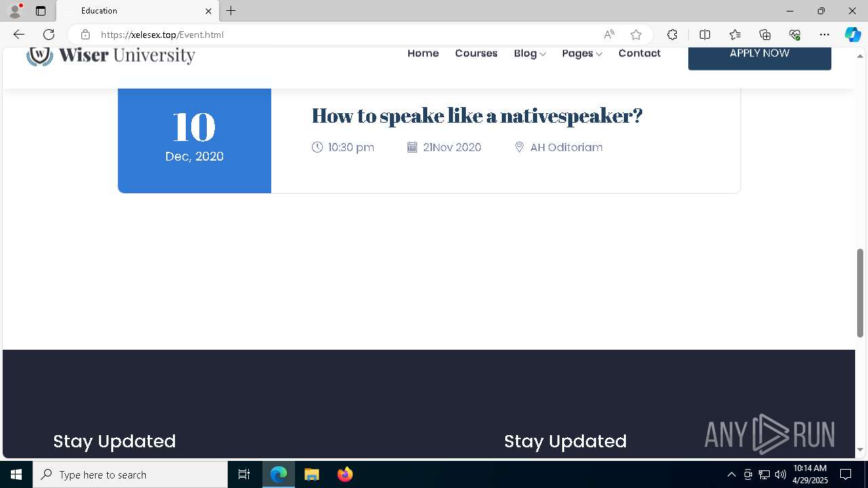Expand the Pages dropdown menu
The width and height of the screenshot is (868, 488).
coord(582,54)
